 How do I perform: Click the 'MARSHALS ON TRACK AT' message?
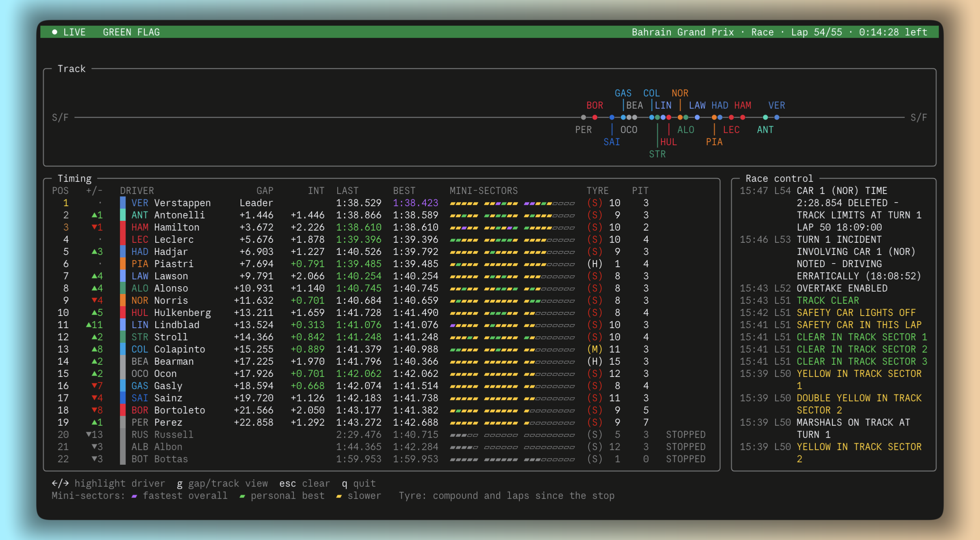tap(853, 422)
